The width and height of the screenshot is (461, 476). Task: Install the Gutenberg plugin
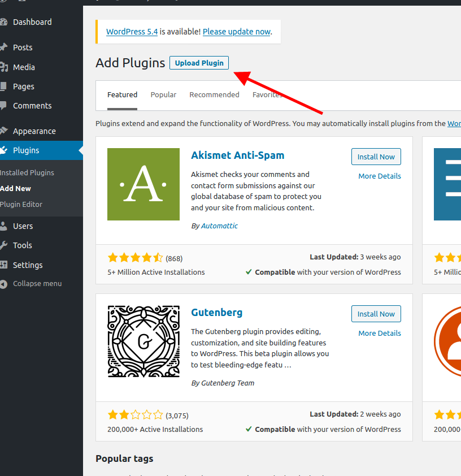[376, 314]
